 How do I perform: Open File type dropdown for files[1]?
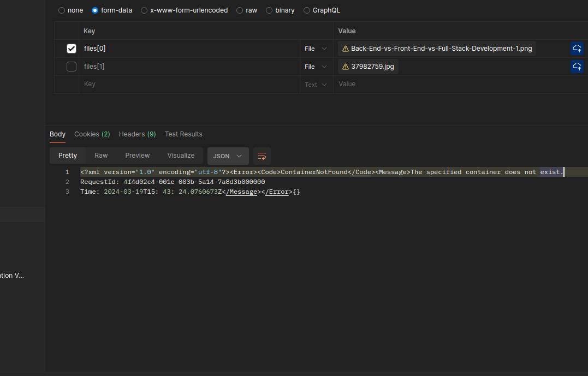pos(316,67)
